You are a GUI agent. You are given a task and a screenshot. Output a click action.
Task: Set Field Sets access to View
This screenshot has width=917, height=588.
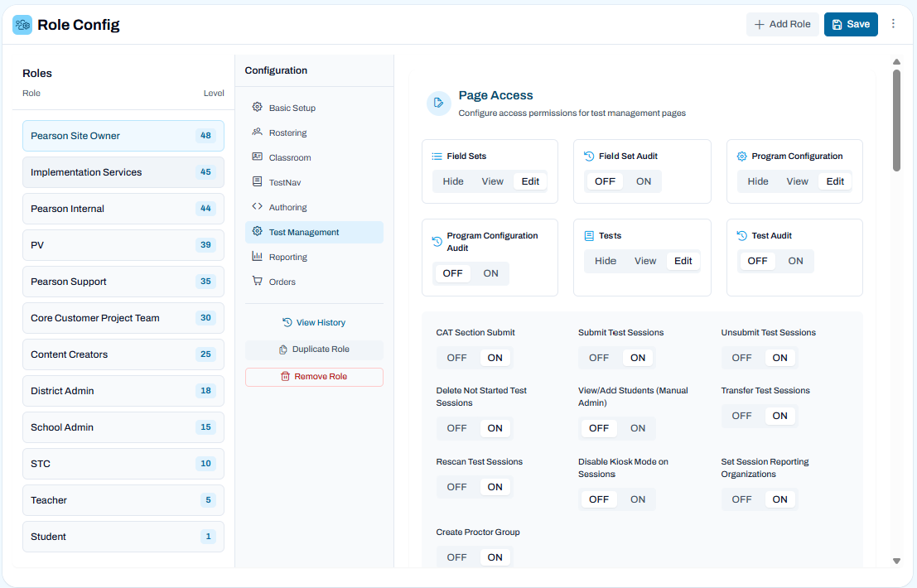coord(492,181)
